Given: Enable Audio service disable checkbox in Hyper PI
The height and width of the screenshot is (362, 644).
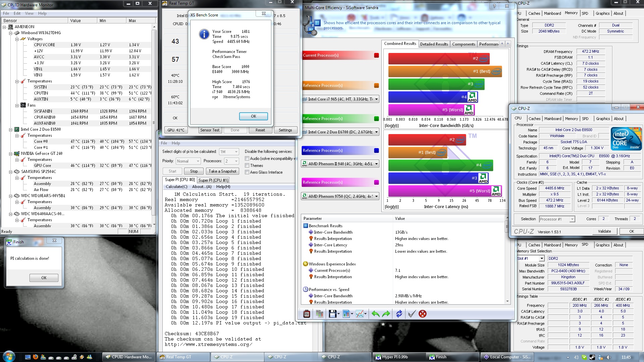Looking at the screenshot, I should [x=247, y=159].
